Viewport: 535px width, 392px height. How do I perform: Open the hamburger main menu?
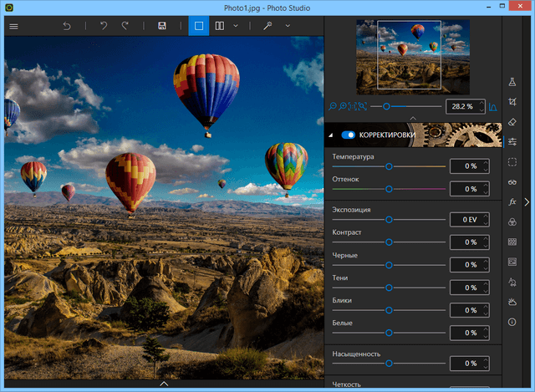pyautogui.click(x=13, y=26)
